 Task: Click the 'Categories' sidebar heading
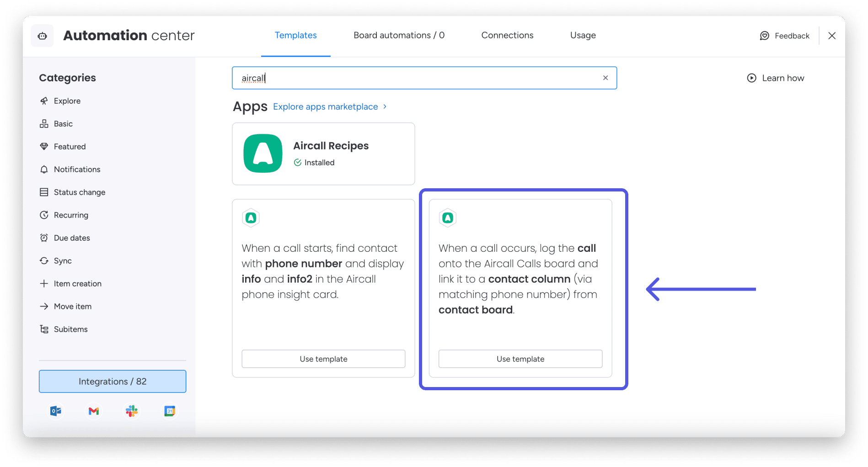pyautogui.click(x=68, y=78)
